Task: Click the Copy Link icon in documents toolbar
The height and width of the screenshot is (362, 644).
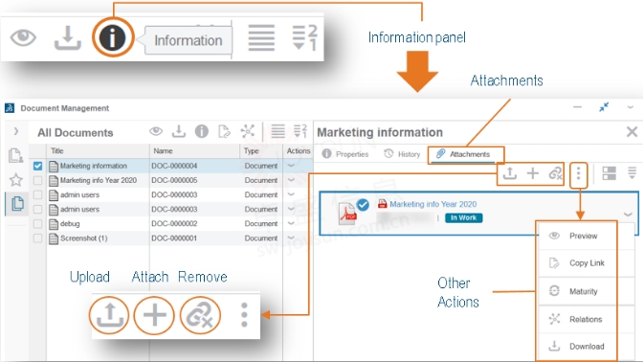Action: [224, 131]
